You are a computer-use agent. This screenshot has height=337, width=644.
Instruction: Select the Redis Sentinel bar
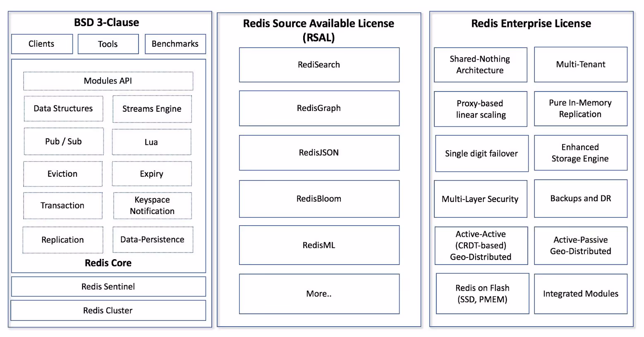(108, 286)
